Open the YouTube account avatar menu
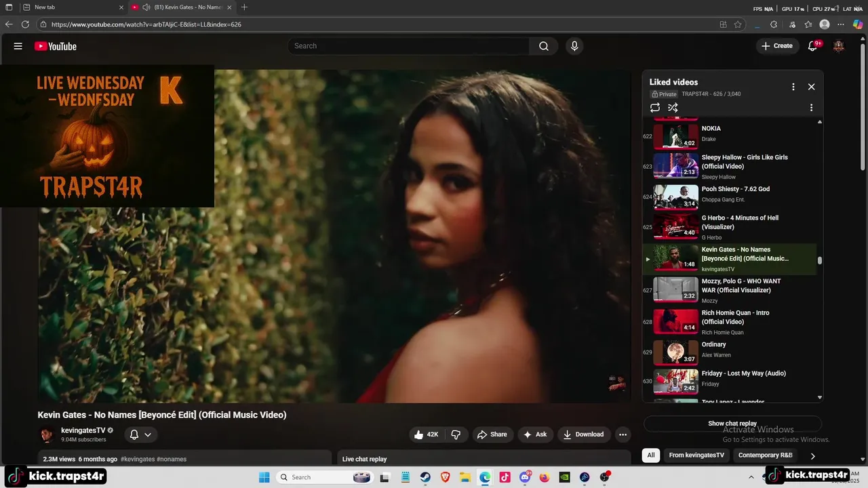 point(839,46)
